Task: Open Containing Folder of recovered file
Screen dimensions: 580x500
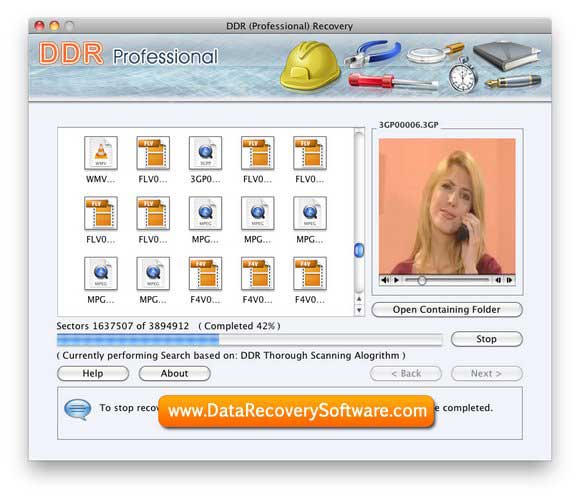Action: click(x=447, y=310)
